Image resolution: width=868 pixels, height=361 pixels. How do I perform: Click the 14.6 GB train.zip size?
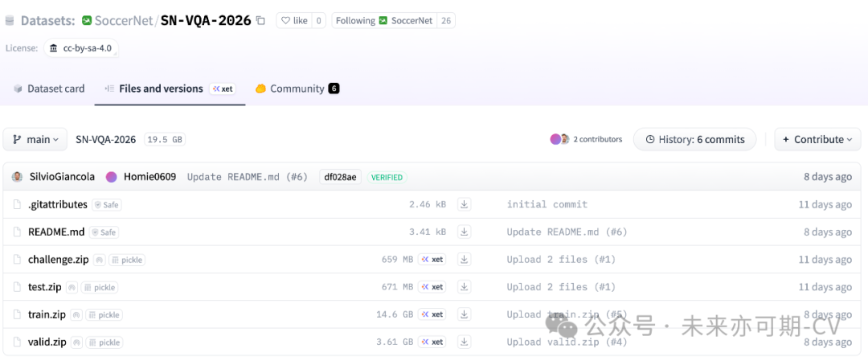point(395,314)
